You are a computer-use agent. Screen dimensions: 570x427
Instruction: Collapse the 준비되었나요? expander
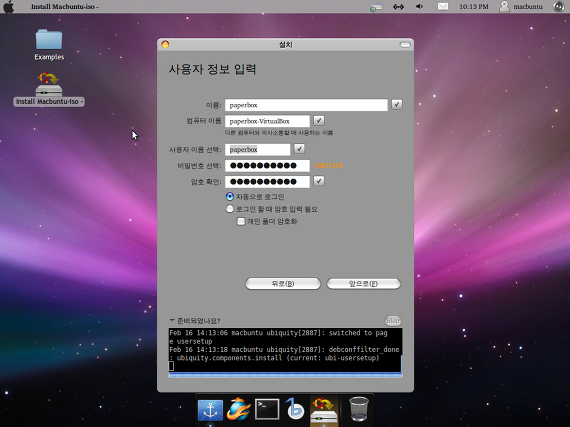pos(195,321)
